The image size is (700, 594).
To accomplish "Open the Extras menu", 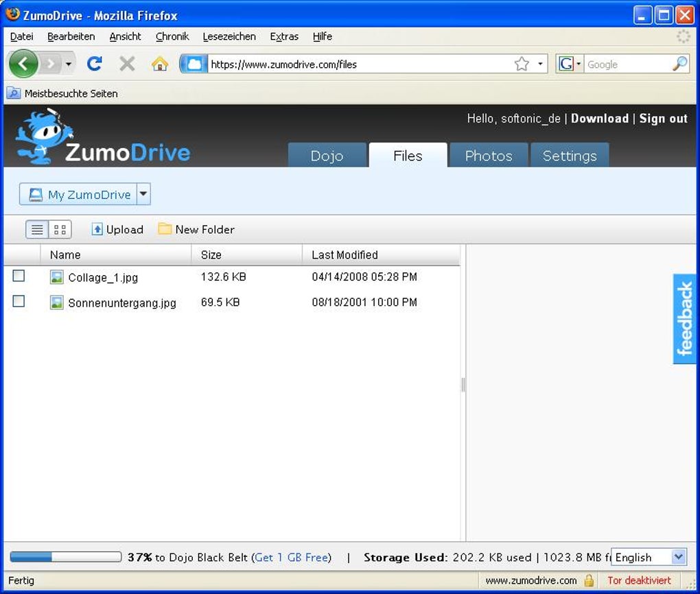I will pos(284,36).
